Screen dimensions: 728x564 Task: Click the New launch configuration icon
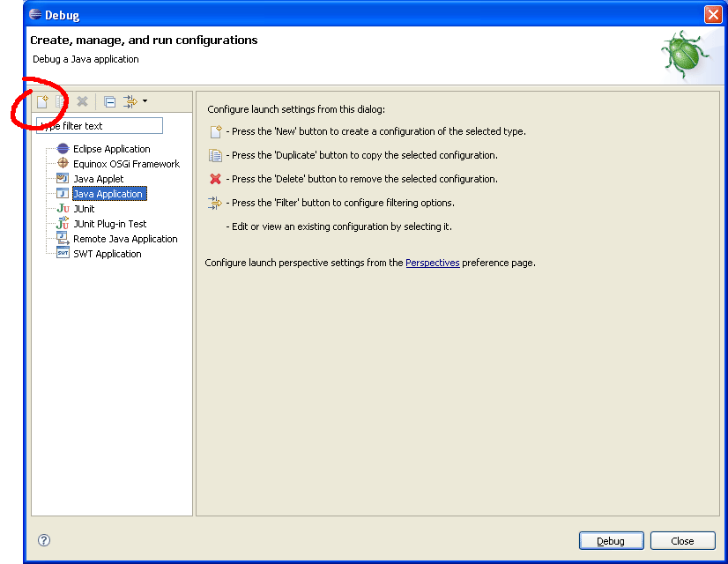41,102
